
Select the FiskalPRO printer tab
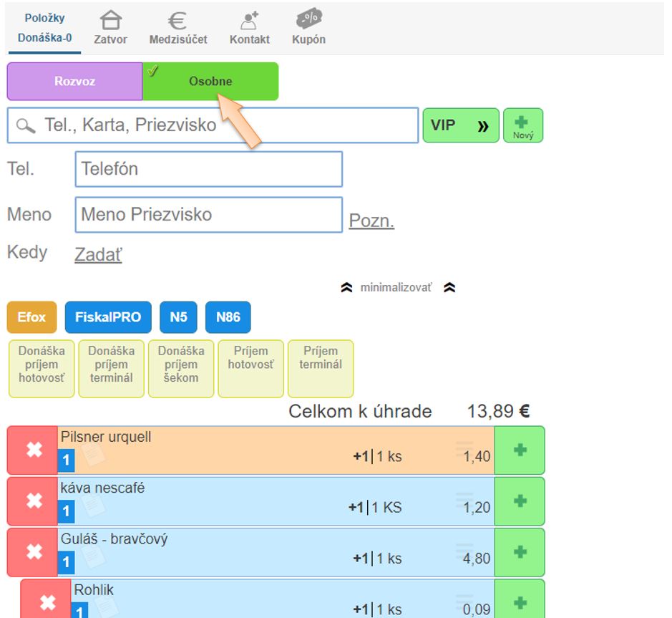click(x=108, y=317)
